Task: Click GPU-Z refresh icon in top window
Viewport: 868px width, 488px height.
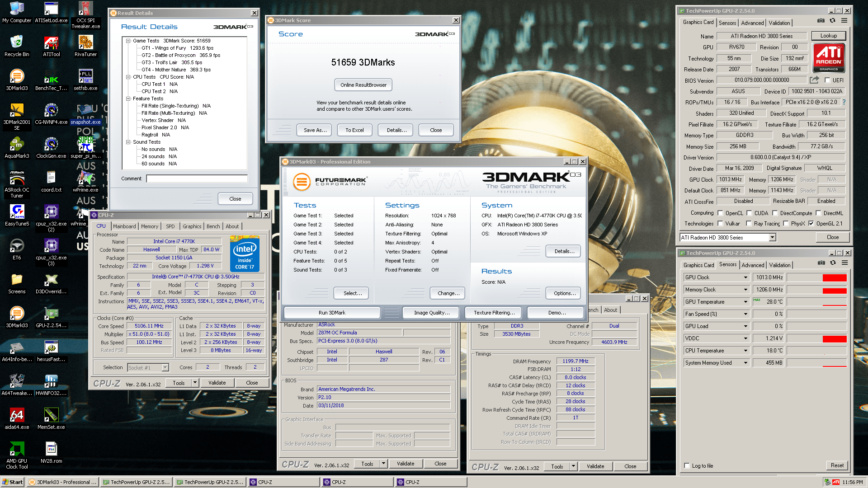Action: (832, 21)
